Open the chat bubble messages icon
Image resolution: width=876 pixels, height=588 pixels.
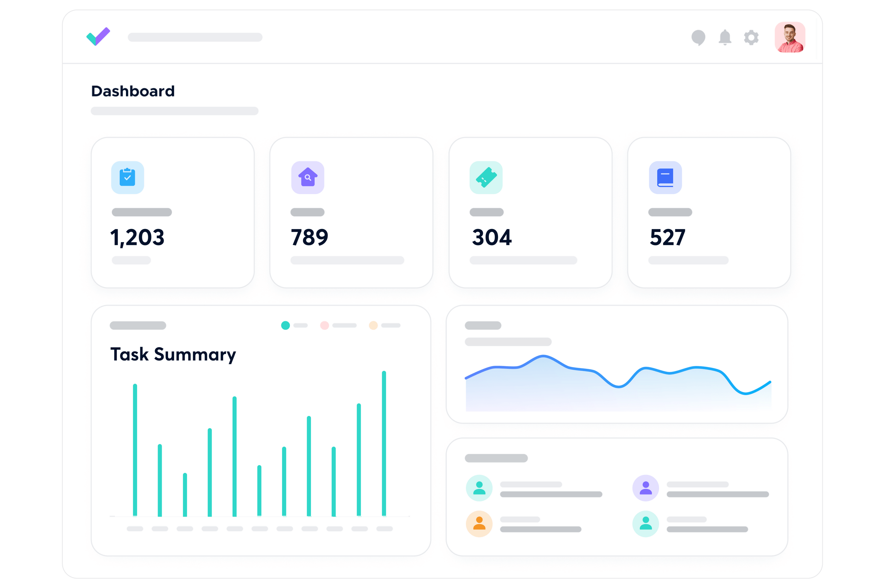pos(698,37)
